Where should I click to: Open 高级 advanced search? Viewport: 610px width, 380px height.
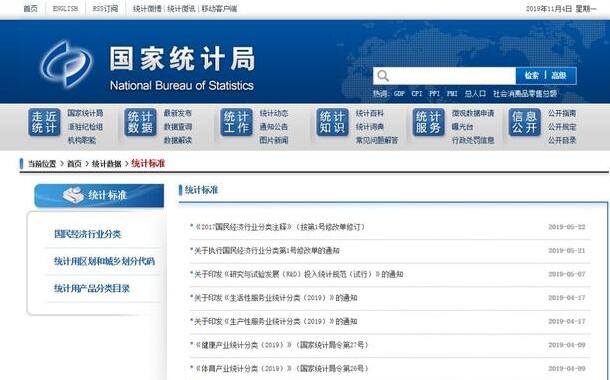559,75
